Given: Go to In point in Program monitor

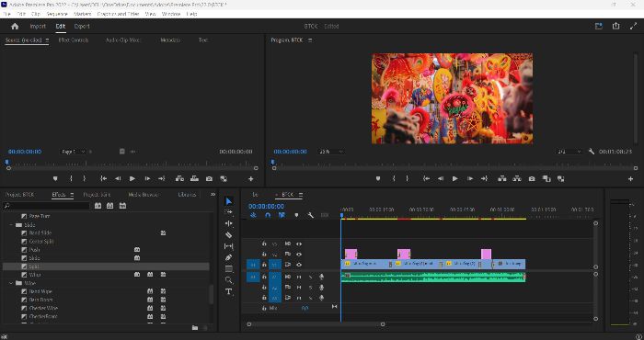Looking at the screenshot, I should [426, 179].
